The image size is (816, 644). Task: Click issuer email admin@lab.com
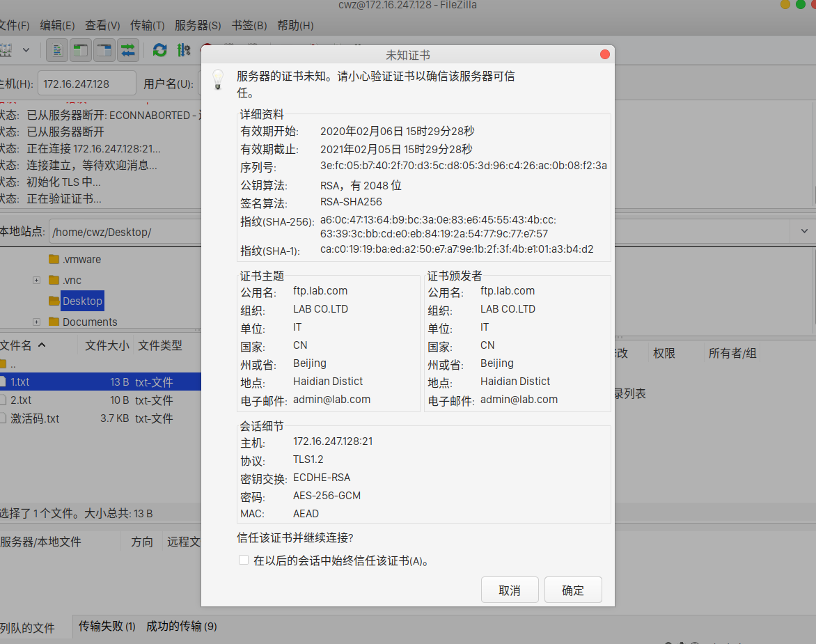(x=519, y=400)
